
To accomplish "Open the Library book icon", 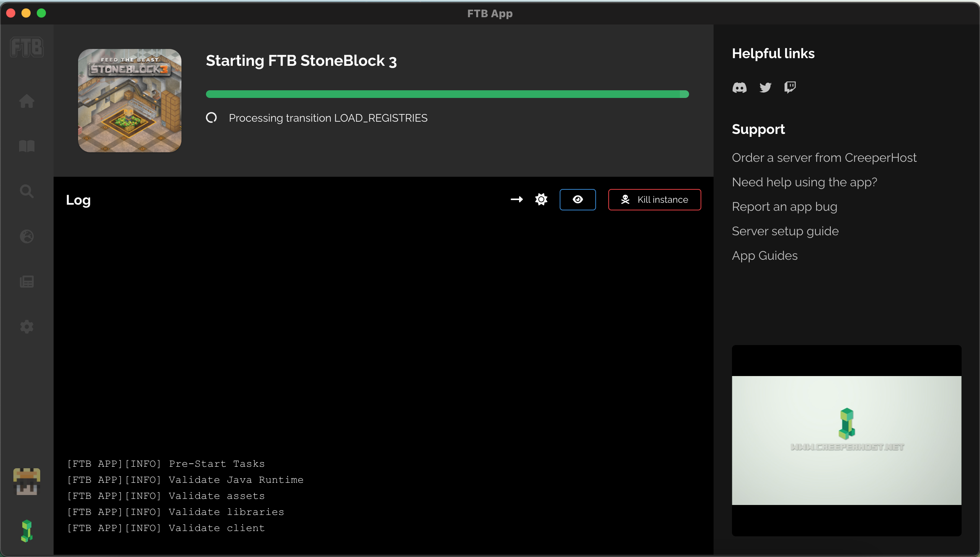I will click(x=27, y=146).
